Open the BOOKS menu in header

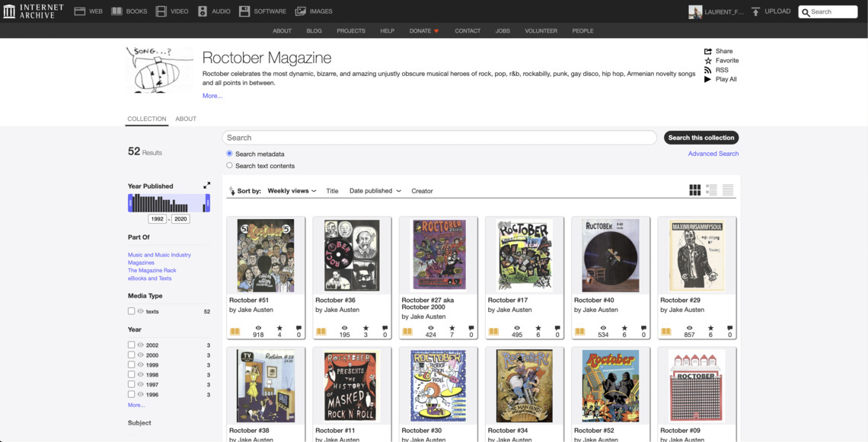pos(129,11)
